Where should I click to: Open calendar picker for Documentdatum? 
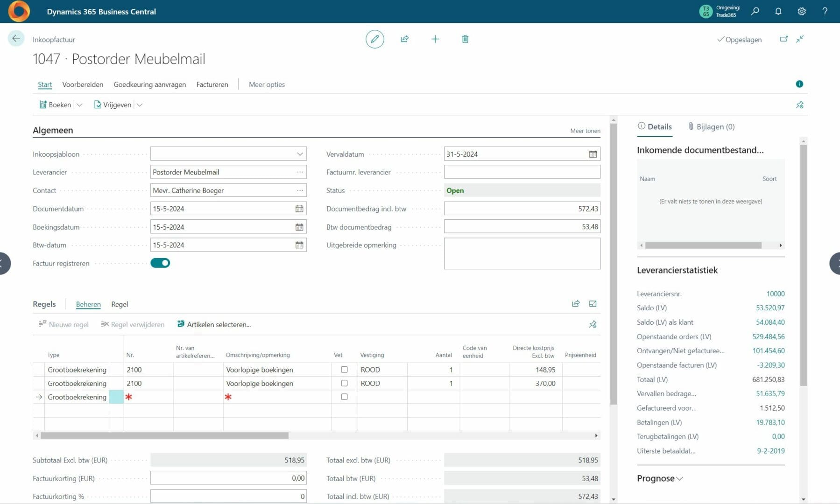[x=299, y=209]
